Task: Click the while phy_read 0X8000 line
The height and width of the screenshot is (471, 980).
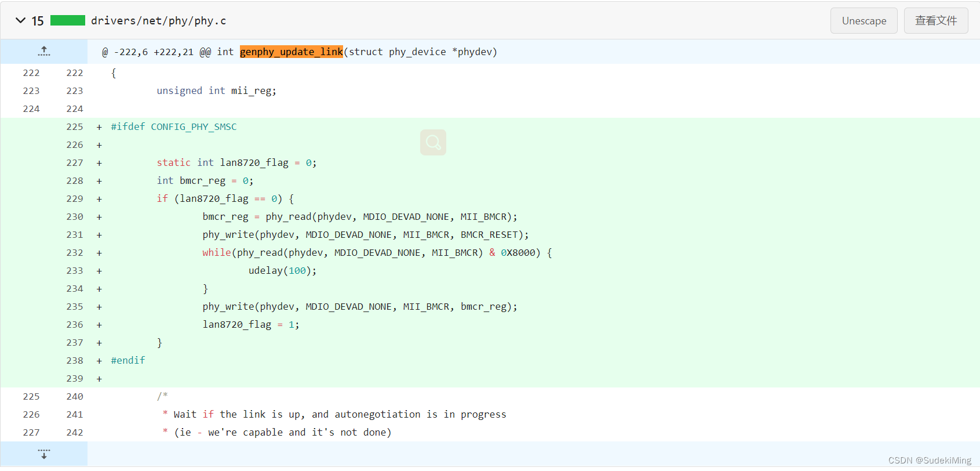Action: [x=377, y=252]
